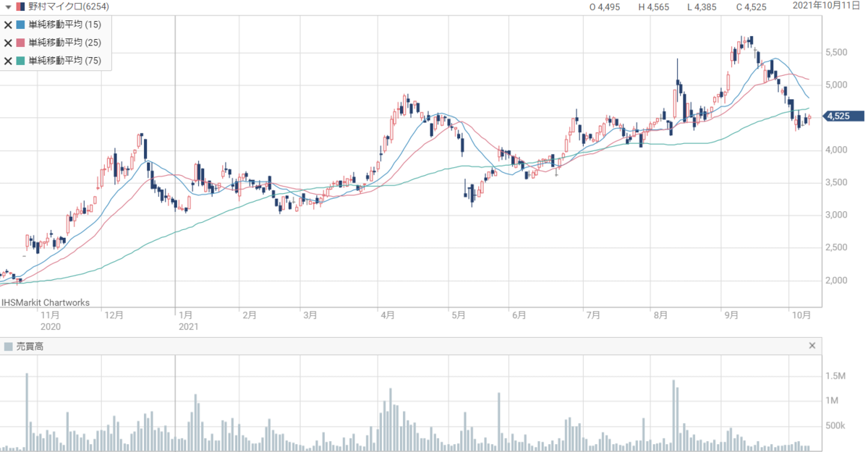Click the candlestick icon beside 野村マイクロ
868x452 pixels.
(19, 7)
